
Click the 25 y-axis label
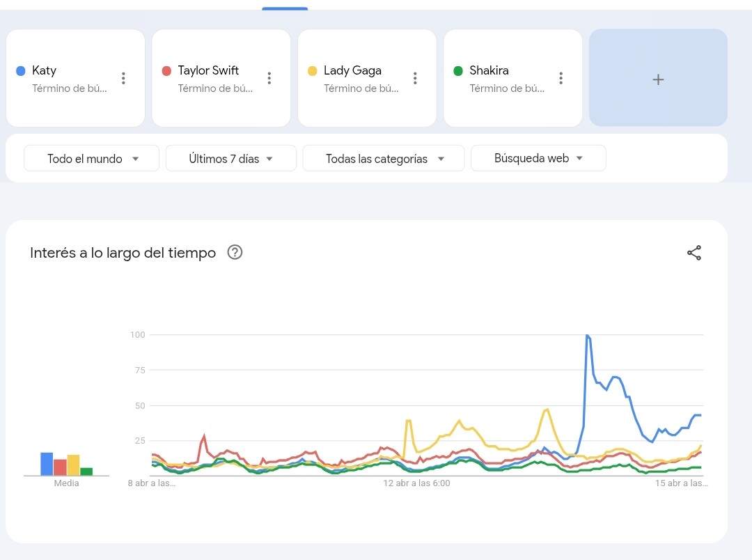coord(140,440)
